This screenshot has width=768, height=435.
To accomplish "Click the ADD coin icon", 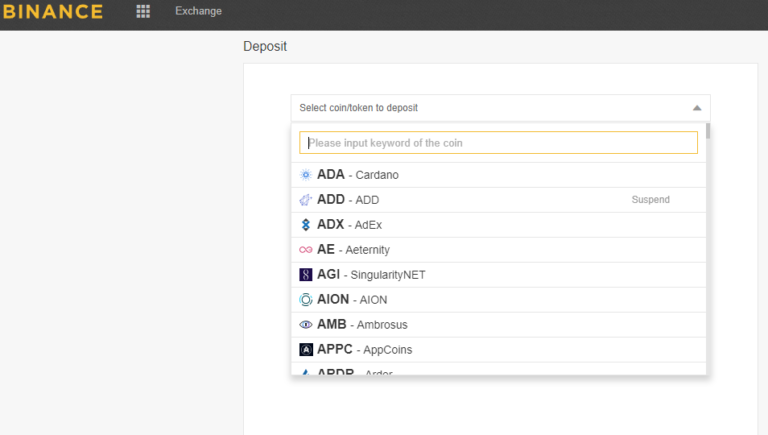I will coord(306,200).
